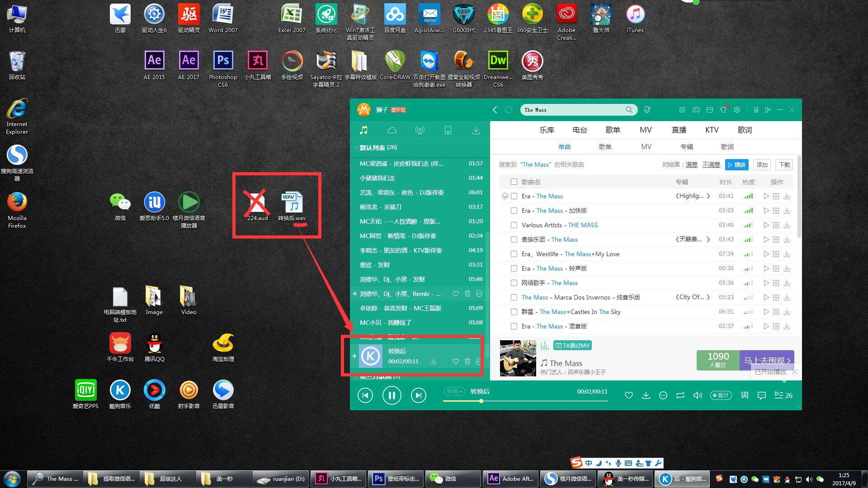
Task: Expand the first 'Era - The Mass' row chevron
Action: 505,196
